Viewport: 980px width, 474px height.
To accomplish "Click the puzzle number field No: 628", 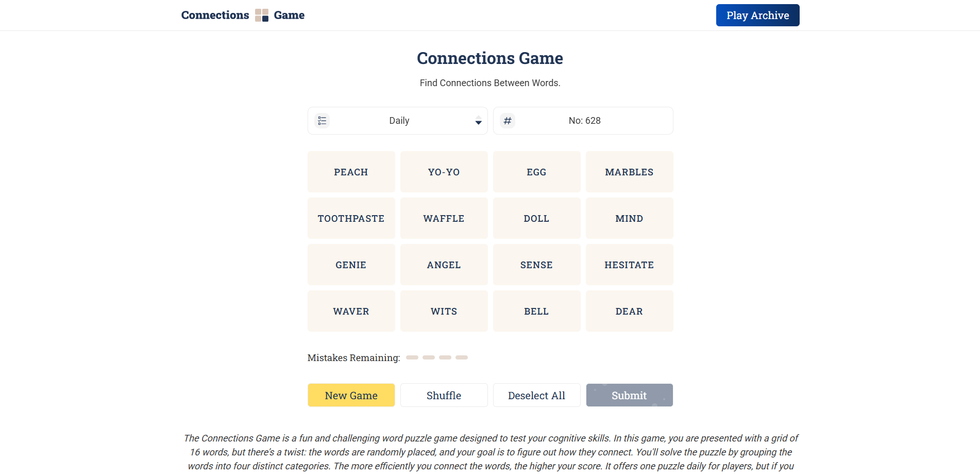I will 584,121.
